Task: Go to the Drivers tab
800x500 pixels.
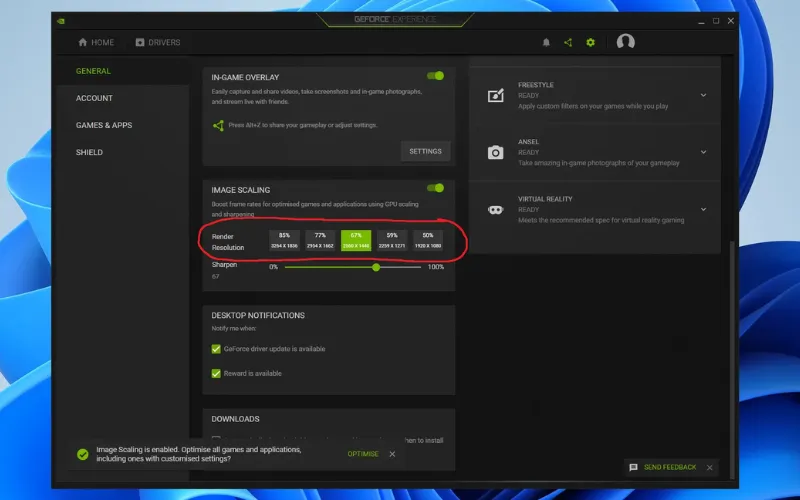Action: 158,42
